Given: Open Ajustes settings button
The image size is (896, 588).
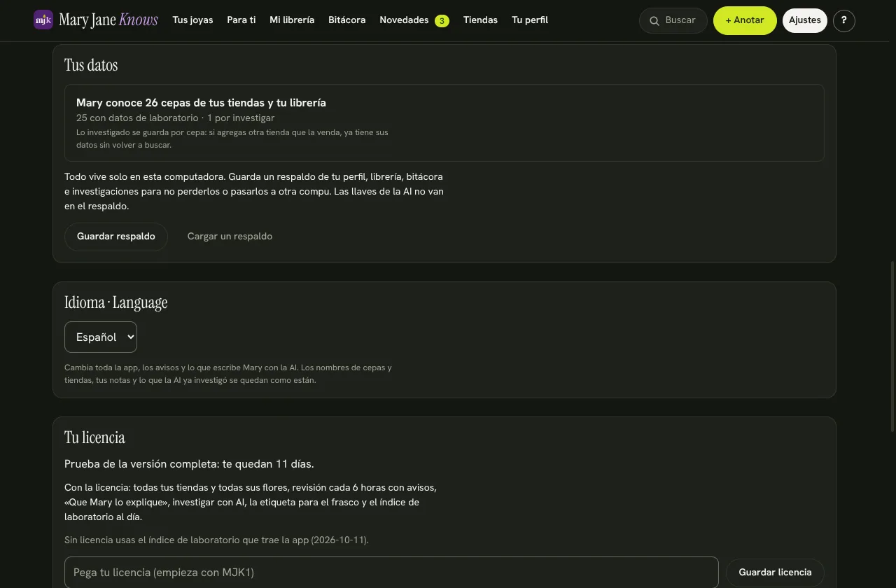Looking at the screenshot, I should click(805, 20).
